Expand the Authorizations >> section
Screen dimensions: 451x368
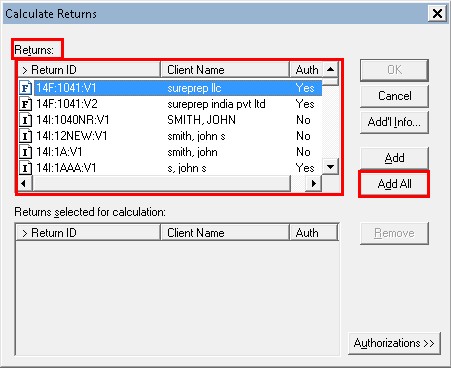point(394,343)
